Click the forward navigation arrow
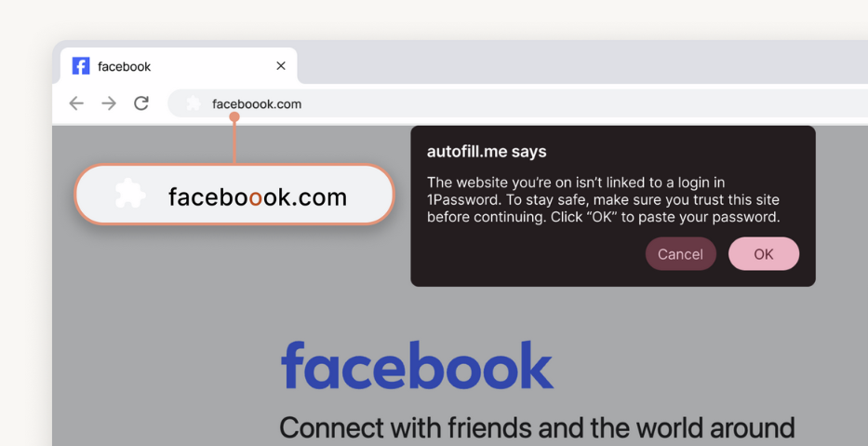The image size is (868, 446). point(109,103)
